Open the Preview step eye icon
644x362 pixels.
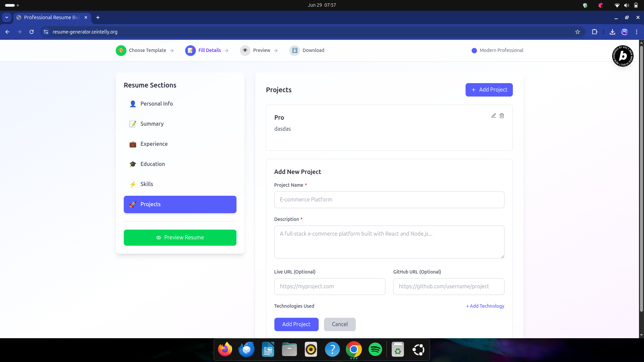(x=245, y=50)
